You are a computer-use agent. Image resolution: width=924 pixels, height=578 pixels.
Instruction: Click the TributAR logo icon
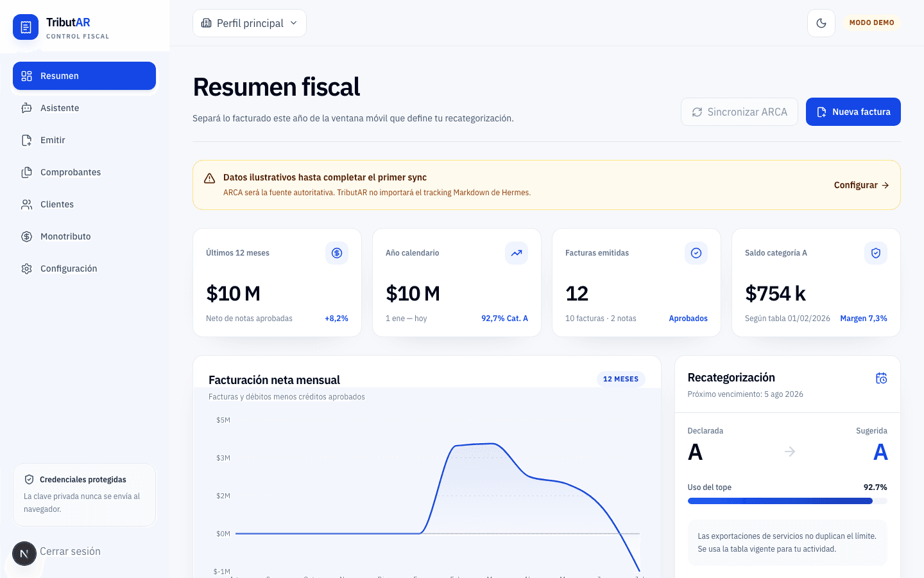tap(26, 27)
